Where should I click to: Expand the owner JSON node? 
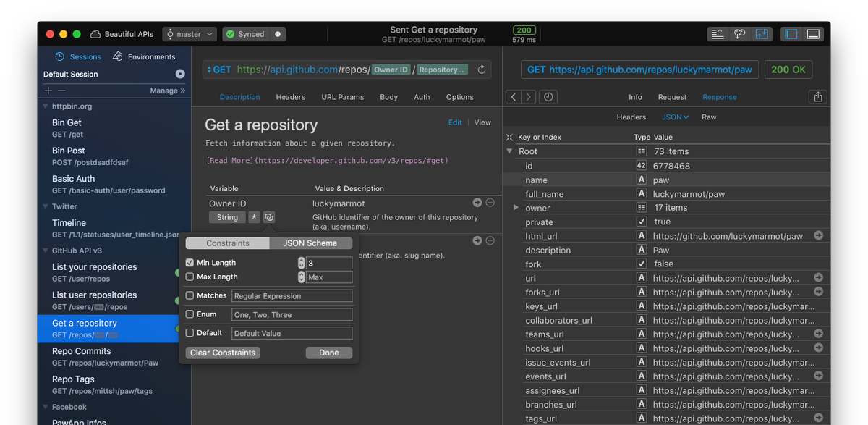click(x=516, y=208)
